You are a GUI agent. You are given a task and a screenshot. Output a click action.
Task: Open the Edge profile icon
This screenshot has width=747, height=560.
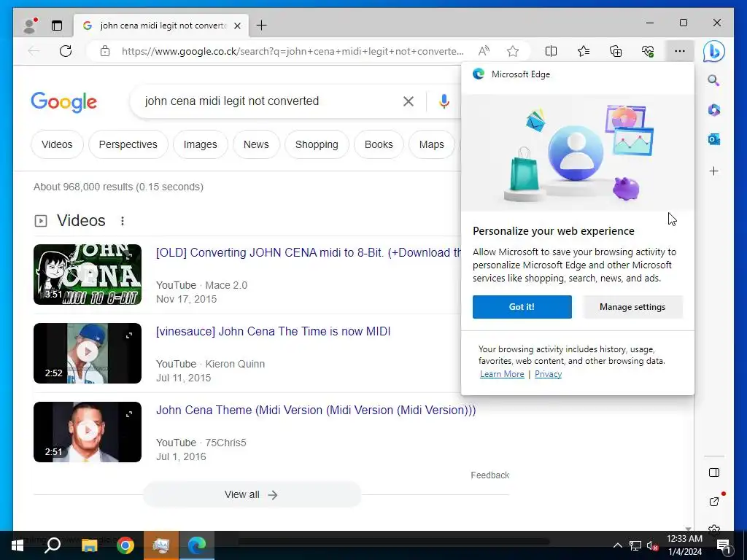point(31,26)
